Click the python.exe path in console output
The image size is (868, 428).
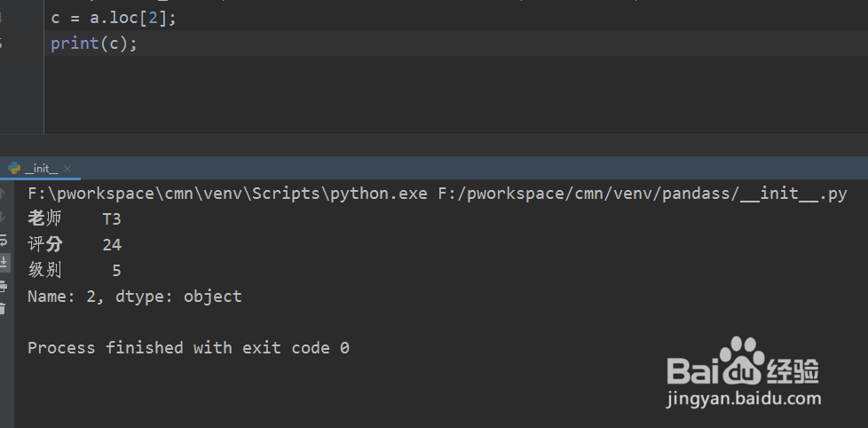click(227, 194)
